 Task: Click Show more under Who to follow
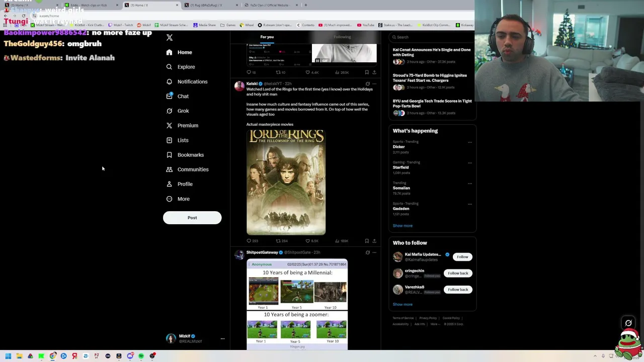[x=403, y=304]
